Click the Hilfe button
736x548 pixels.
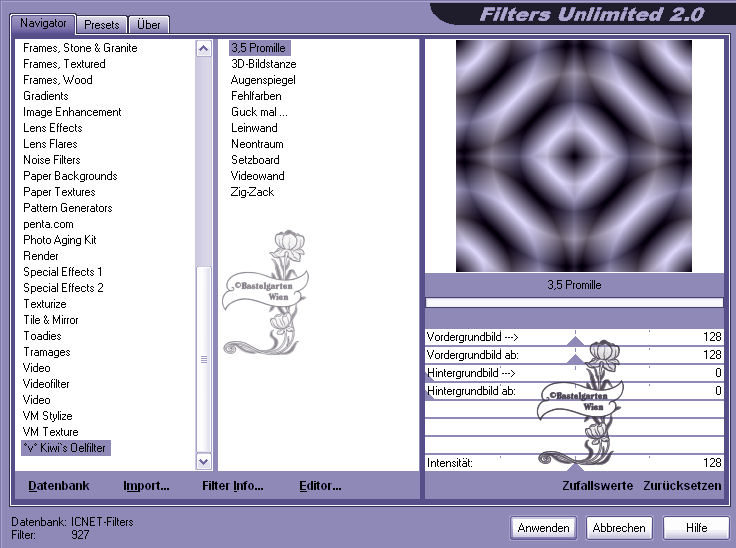click(x=696, y=528)
